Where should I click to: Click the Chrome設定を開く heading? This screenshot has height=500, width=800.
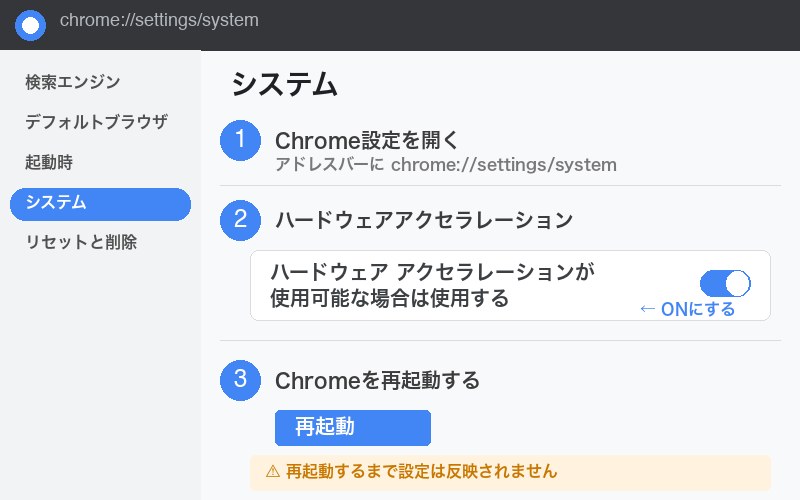[x=366, y=141]
